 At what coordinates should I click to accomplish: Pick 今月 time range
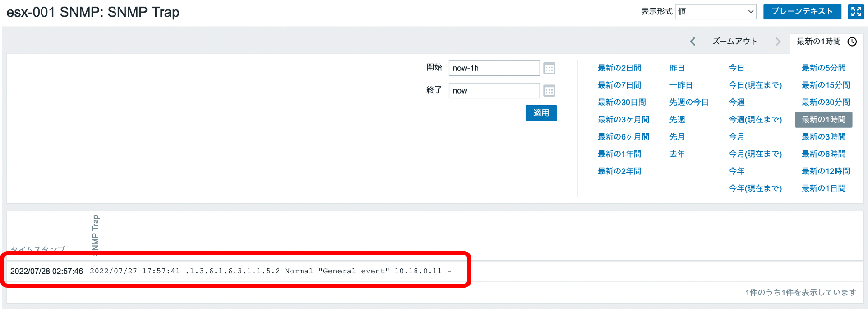coord(736,136)
